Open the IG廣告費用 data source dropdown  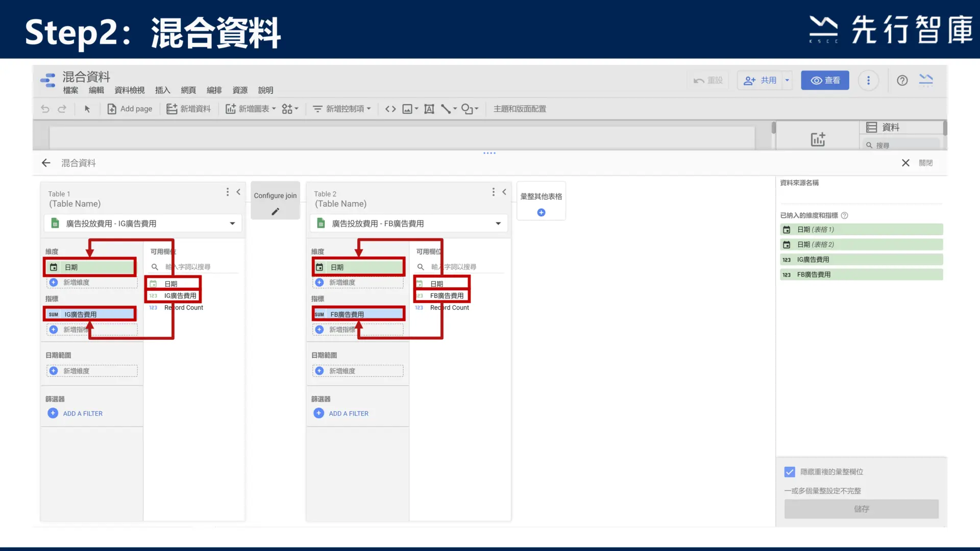click(143, 223)
